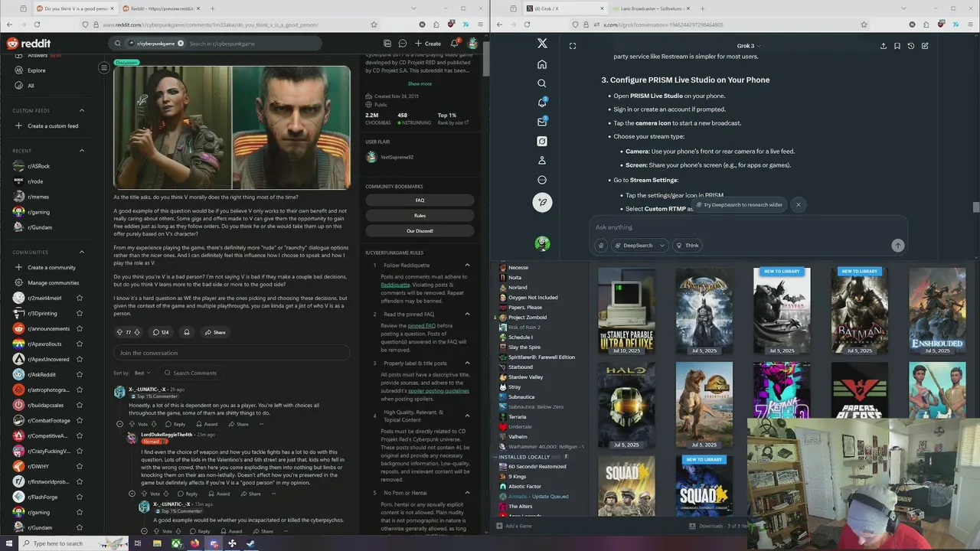Open X notifications bell in sidebar
980x551 pixels.
click(x=542, y=103)
